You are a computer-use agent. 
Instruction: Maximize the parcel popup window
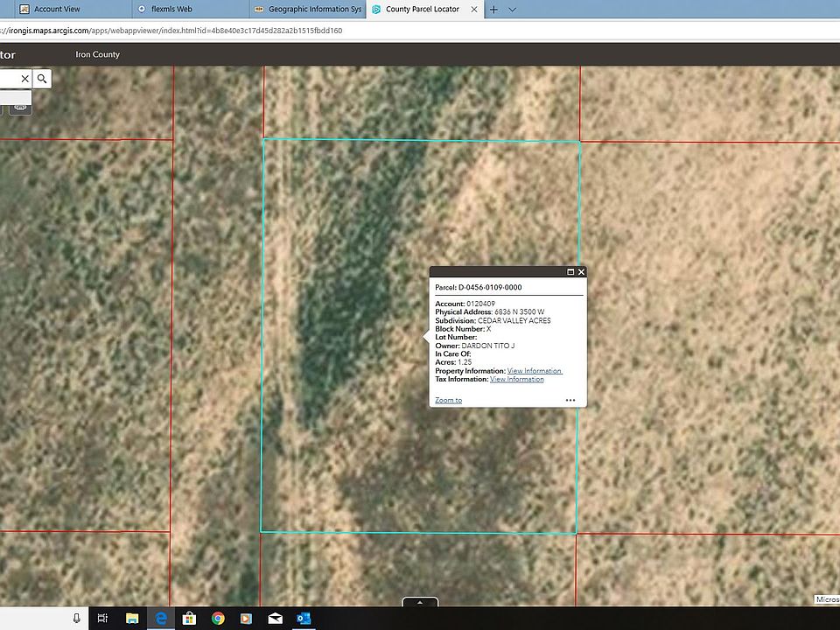[x=570, y=271]
